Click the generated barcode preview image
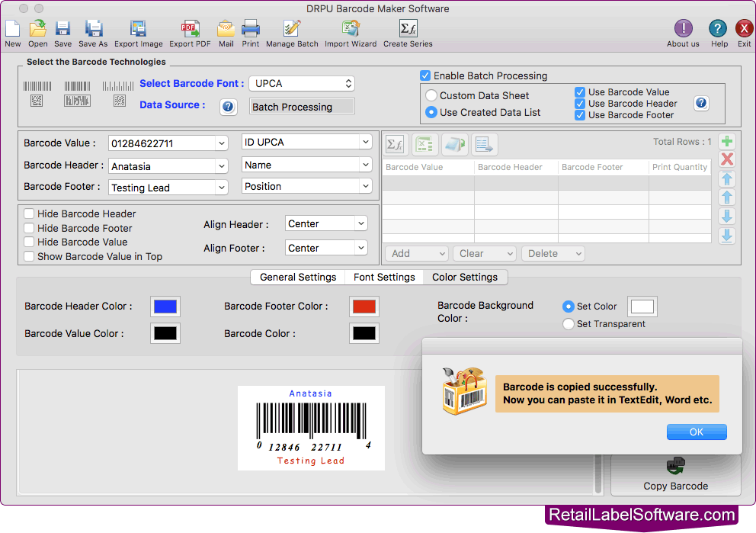Screen dimensions: 756x533 coord(311,428)
